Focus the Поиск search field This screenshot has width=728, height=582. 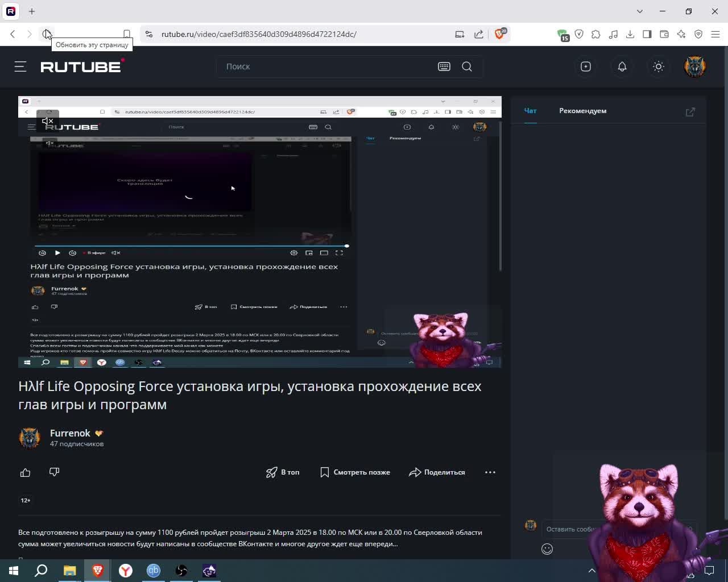pos(327,66)
